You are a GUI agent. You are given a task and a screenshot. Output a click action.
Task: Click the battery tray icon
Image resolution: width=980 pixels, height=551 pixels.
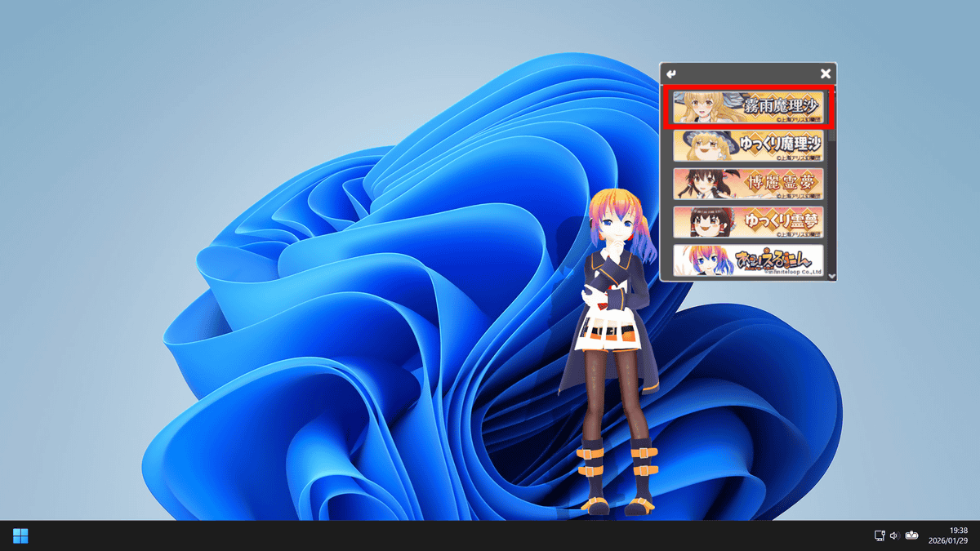[911, 535]
